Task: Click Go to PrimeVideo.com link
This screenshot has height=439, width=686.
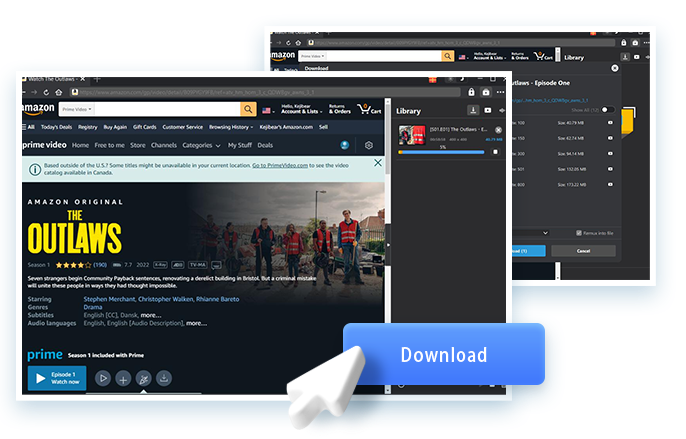Action: coord(280,165)
